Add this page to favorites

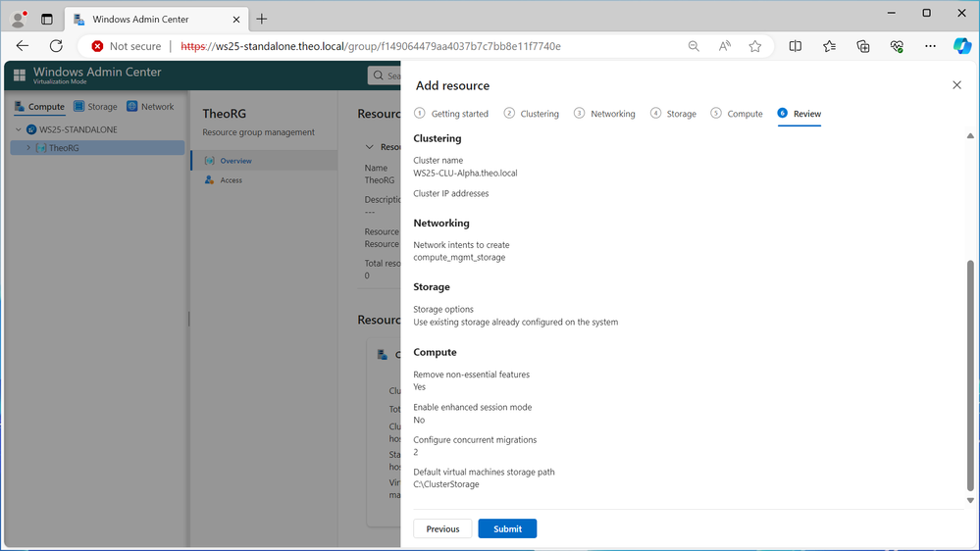755,46
